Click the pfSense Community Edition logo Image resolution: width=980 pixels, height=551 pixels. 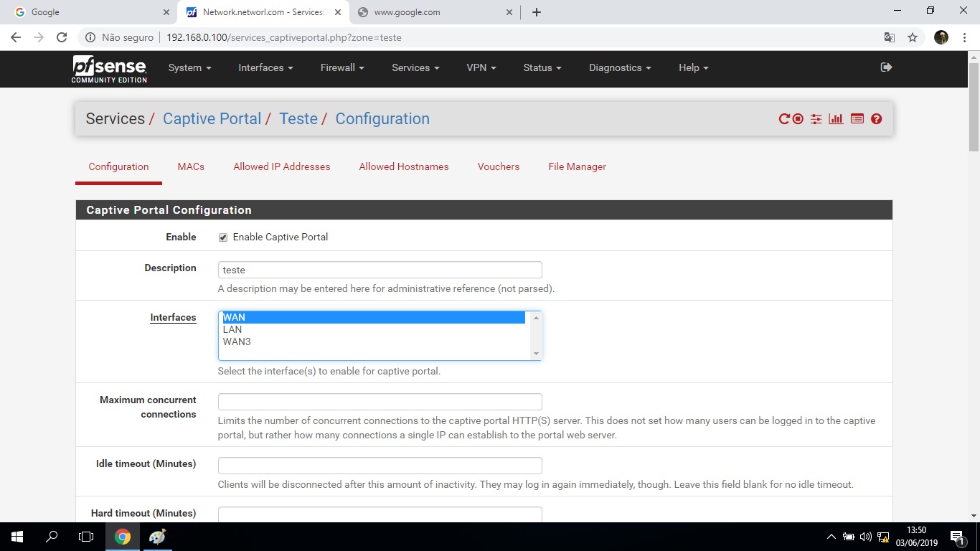(x=110, y=69)
